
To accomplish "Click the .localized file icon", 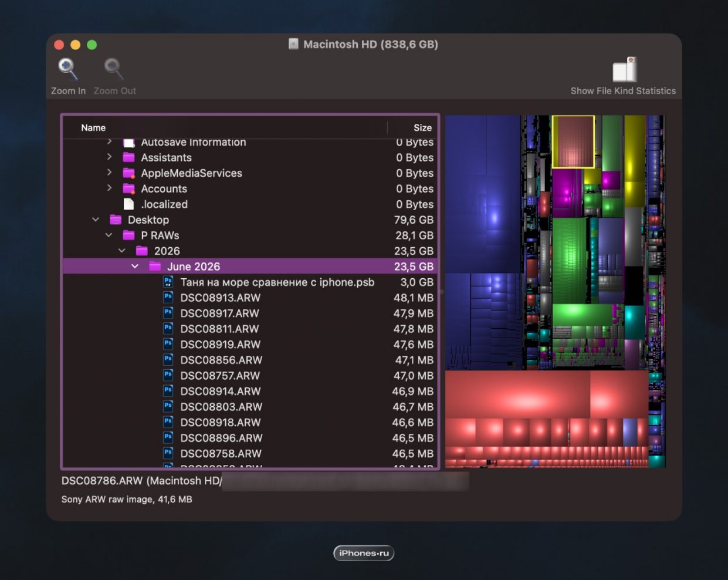I will (128, 204).
